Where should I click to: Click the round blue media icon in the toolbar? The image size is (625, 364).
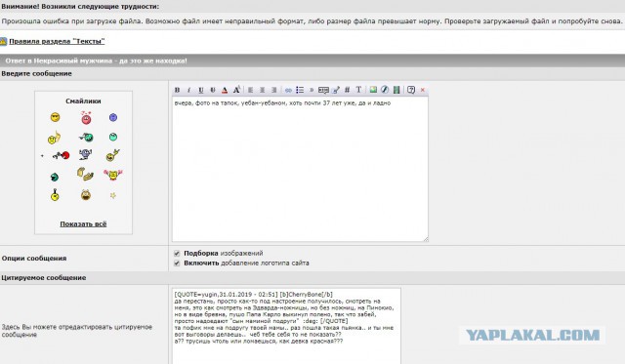point(385,90)
